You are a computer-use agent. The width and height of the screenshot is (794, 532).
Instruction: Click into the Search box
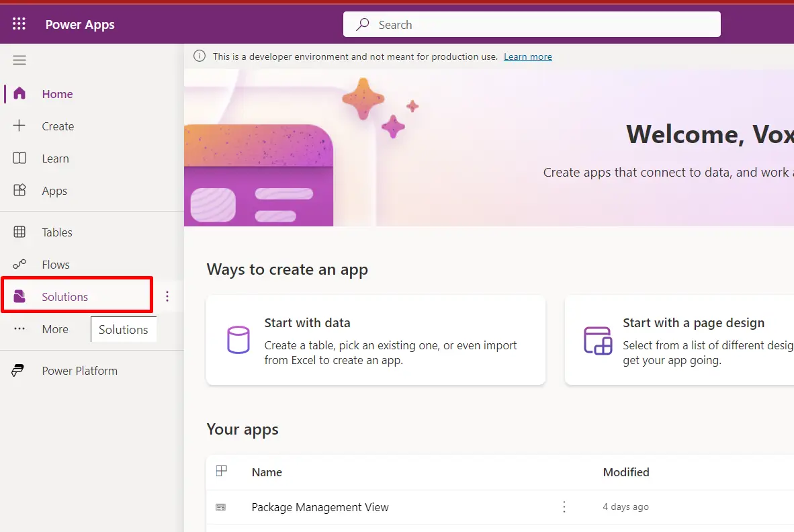pyautogui.click(x=532, y=24)
